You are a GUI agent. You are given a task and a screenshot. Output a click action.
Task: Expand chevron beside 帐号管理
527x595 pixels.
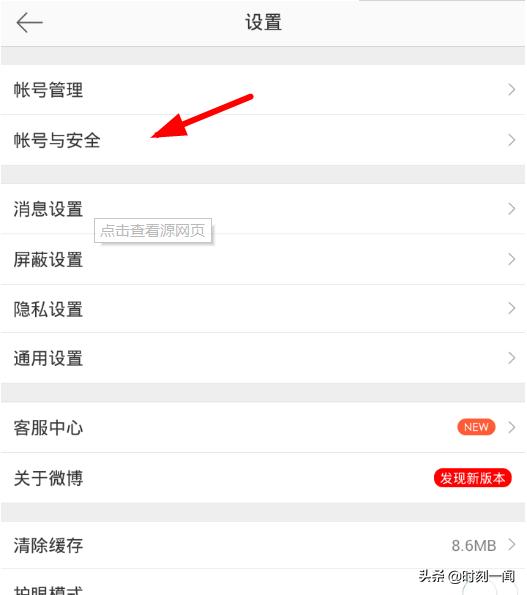(511, 90)
